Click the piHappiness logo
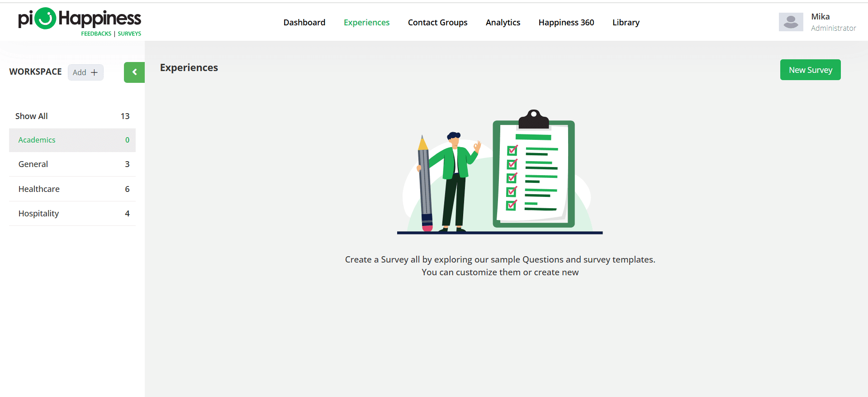868x397 pixels. 80,21
